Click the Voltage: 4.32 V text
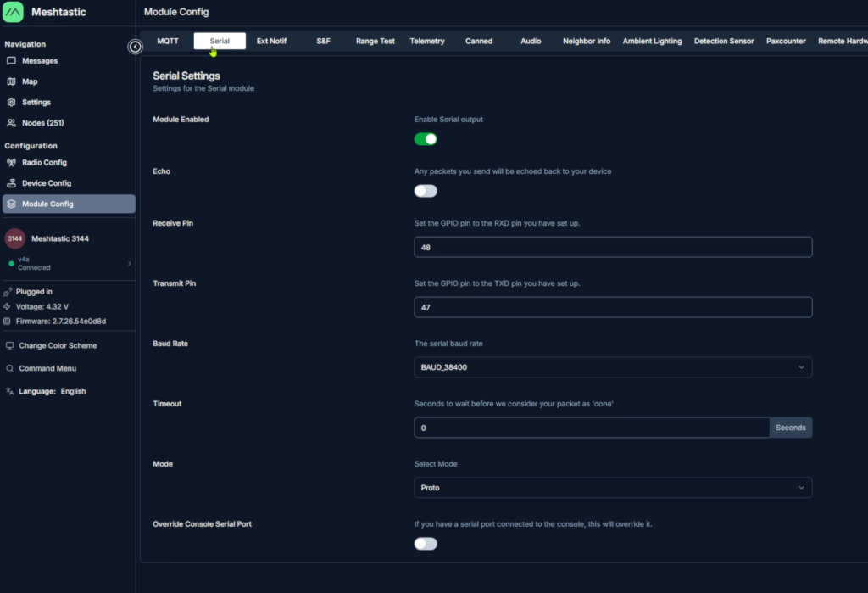This screenshot has width=868, height=593. point(42,306)
